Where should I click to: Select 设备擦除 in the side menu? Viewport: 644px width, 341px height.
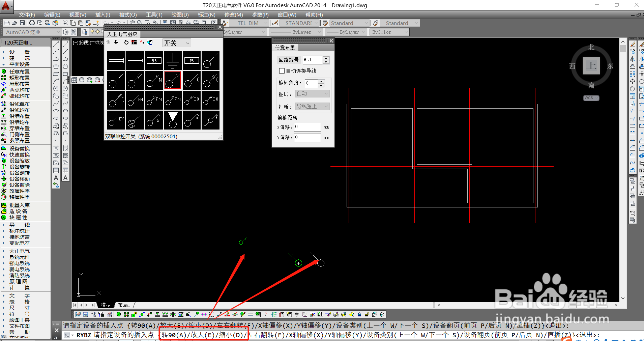pyautogui.click(x=20, y=185)
